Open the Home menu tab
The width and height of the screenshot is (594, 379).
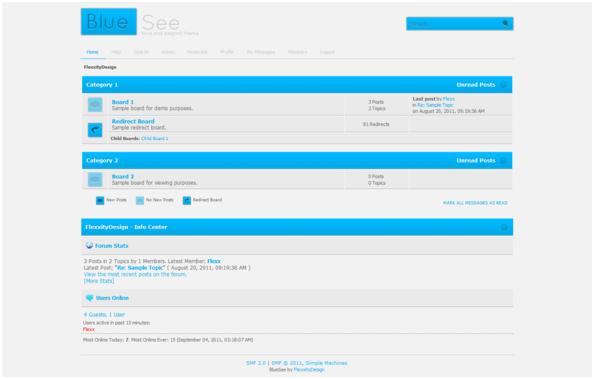tap(92, 52)
